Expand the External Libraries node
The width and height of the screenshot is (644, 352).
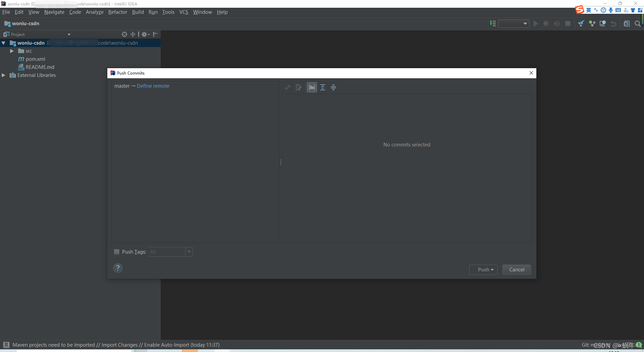point(4,75)
